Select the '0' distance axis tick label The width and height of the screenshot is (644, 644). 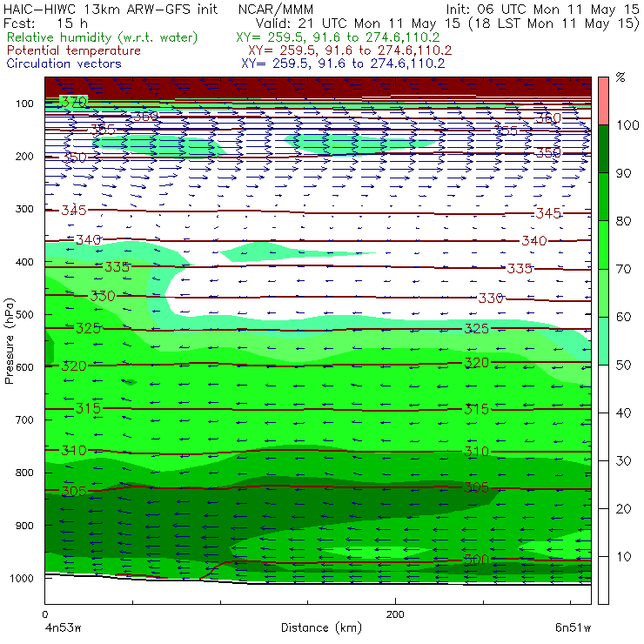coord(44,614)
